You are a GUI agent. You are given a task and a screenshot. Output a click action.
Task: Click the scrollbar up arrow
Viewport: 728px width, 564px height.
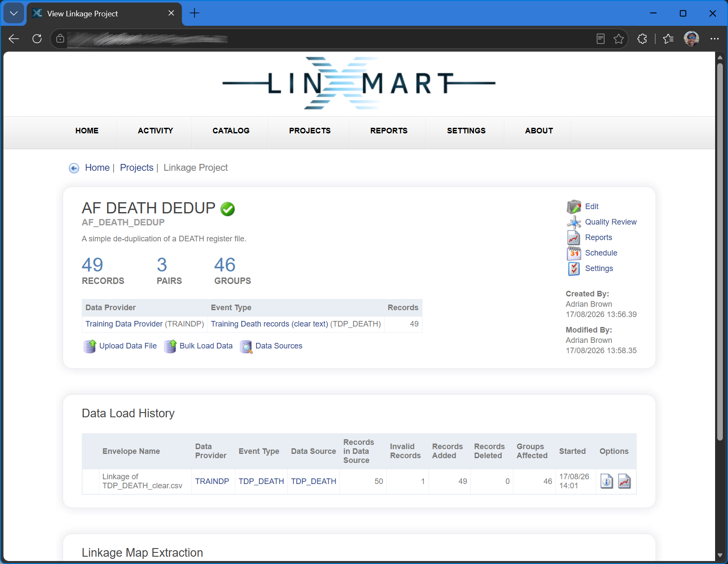click(x=720, y=57)
